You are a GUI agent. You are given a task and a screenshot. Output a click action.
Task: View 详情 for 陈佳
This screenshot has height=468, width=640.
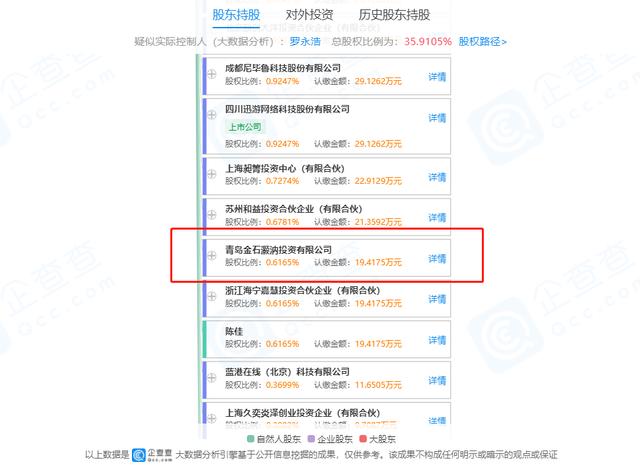point(437,340)
